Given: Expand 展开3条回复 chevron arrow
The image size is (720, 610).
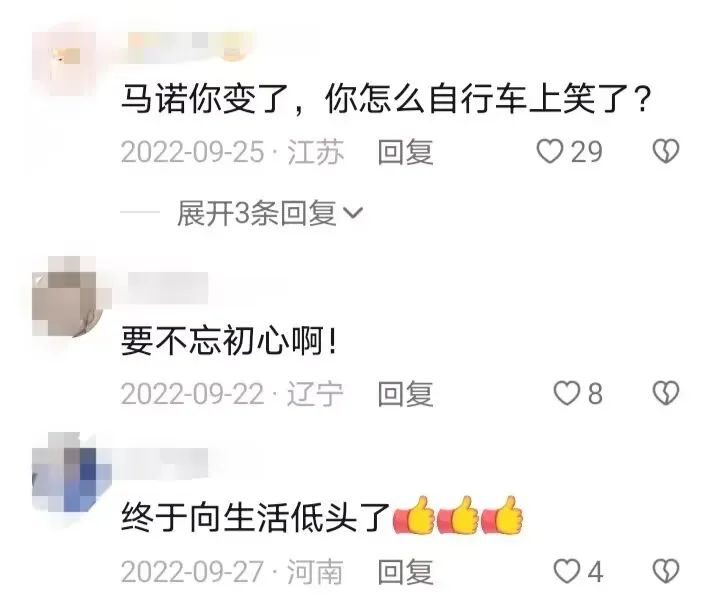Looking at the screenshot, I should click(x=353, y=213).
